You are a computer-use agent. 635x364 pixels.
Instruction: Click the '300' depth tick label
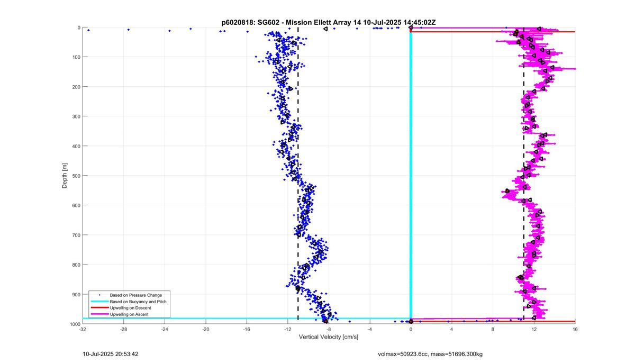[76, 116]
